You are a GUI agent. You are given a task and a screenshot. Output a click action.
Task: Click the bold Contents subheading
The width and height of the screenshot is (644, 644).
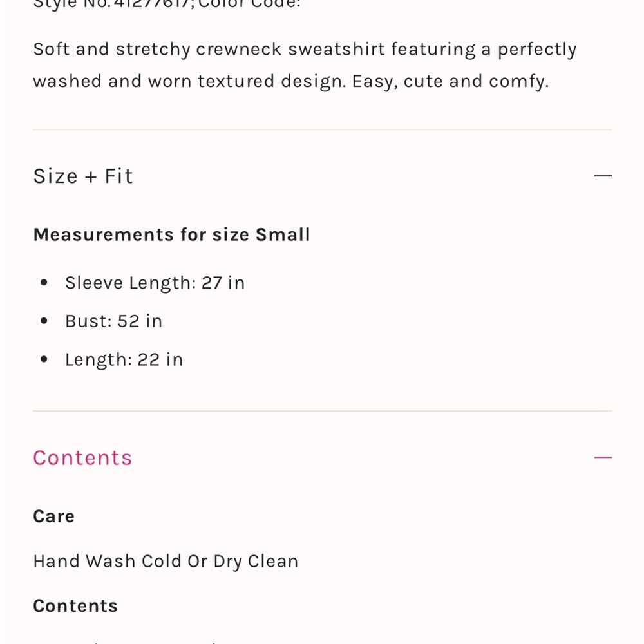(75, 606)
